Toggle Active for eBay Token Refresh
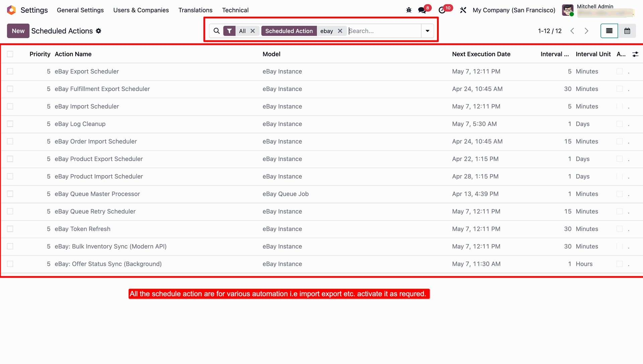Screen dimensions: 643x364 pos(620,229)
